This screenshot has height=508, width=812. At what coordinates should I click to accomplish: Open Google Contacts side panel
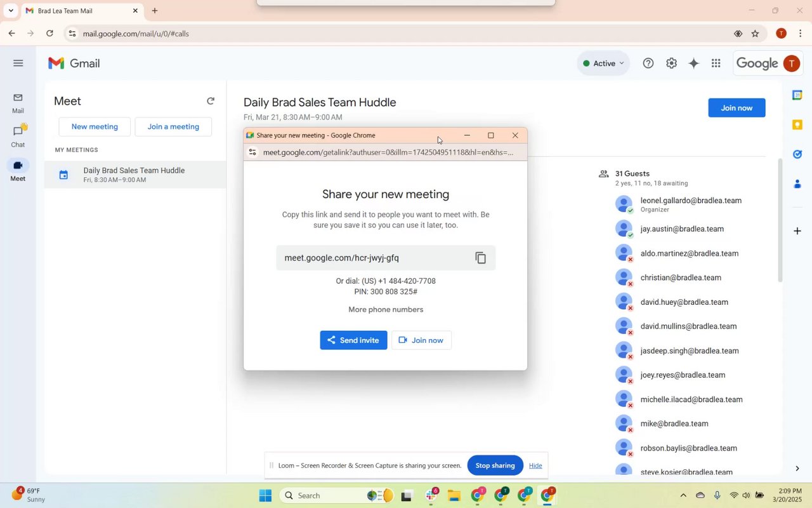(797, 184)
